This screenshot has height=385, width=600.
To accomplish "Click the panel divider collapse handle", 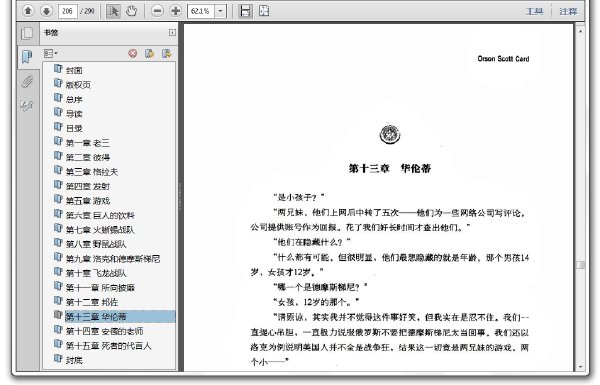I will (x=179, y=196).
